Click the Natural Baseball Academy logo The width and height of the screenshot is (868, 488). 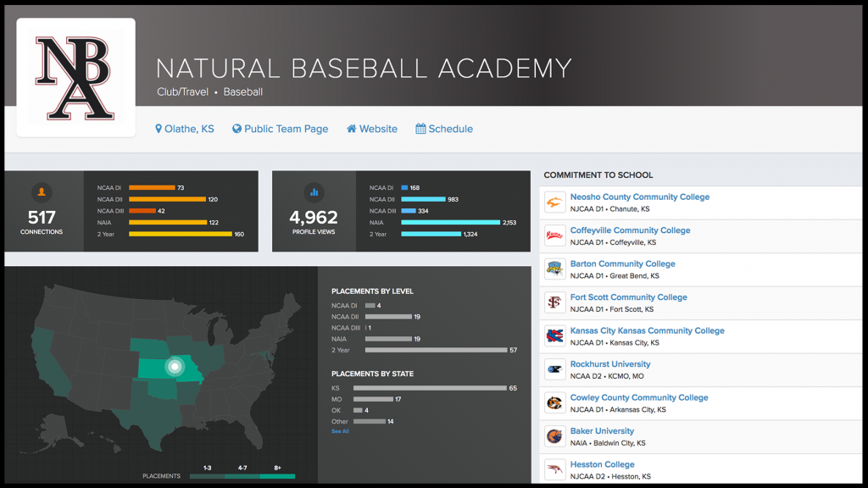pos(75,77)
